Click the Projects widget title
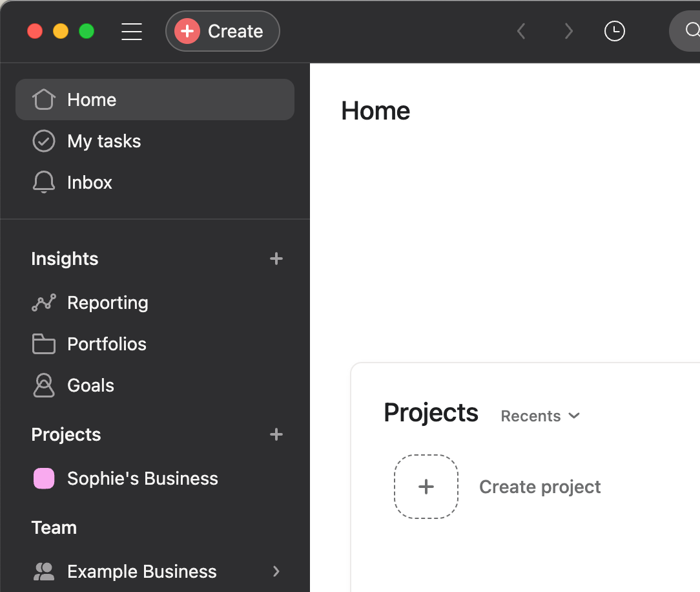 coord(431,412)
